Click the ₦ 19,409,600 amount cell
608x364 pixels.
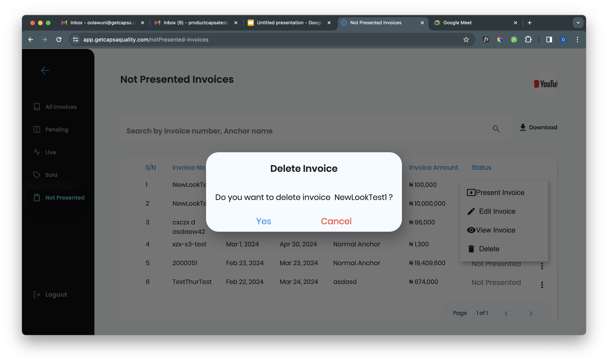(x=427, y=263)
